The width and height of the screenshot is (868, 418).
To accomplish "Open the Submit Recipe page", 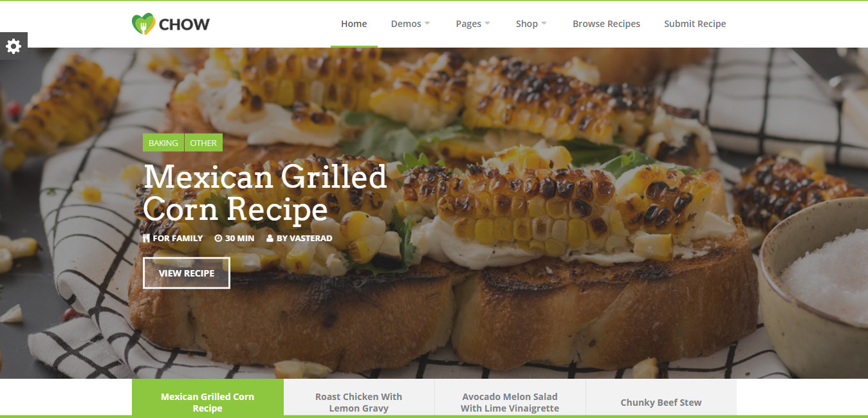I will tap(695, 24).
